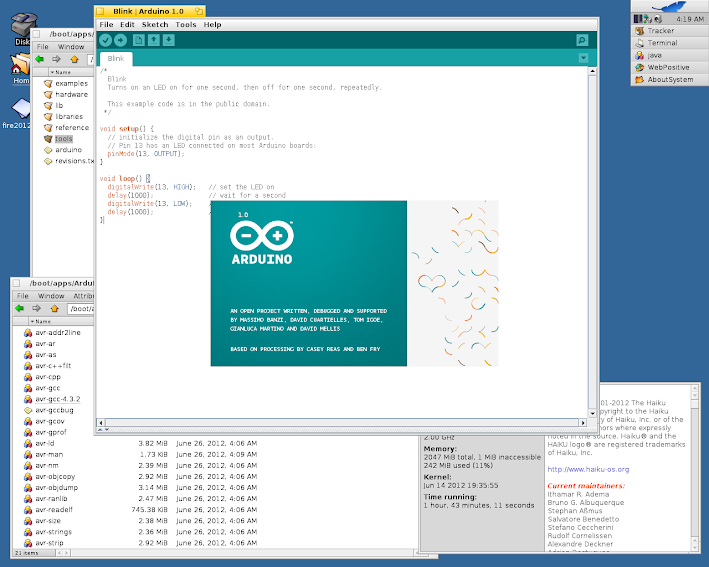Select the avr-gprof file
This screenshot has width=709, height=567.
click(45, 432)
